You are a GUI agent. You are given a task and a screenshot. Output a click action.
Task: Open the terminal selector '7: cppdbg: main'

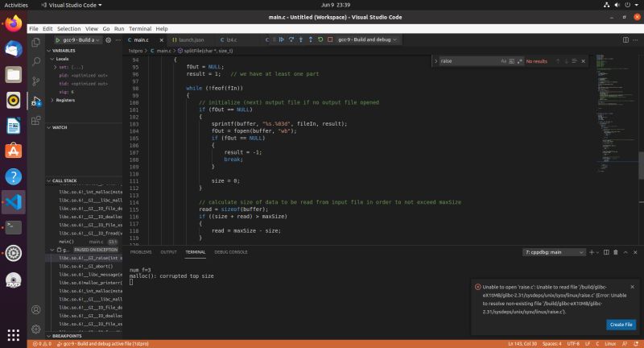tap(554, 252)
